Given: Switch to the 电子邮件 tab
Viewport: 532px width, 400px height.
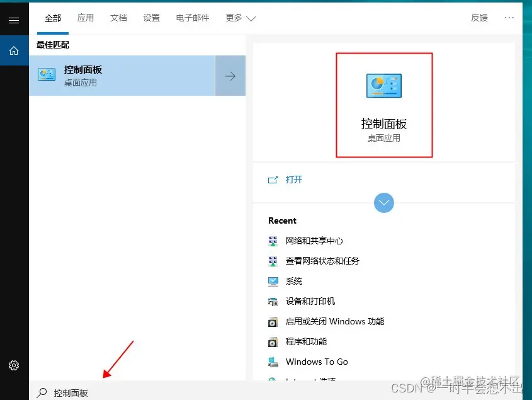Looking at the screenshot, I should tap(193, 18).
